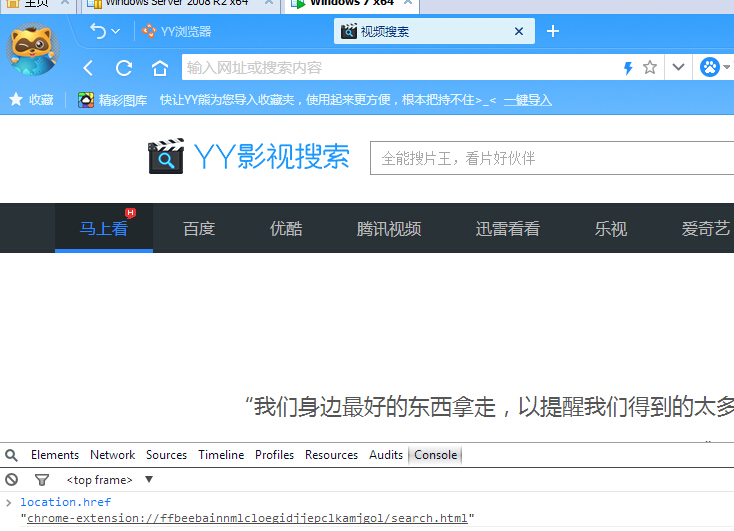Select the 优酷 navigation tab
The image size is (734, 531).
click(286, 229)
